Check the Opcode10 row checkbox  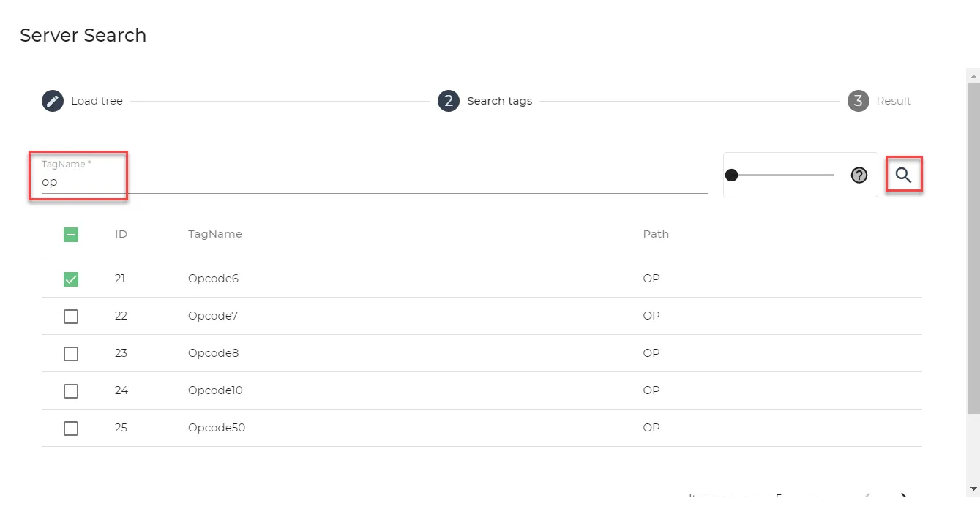coord(71,391)
